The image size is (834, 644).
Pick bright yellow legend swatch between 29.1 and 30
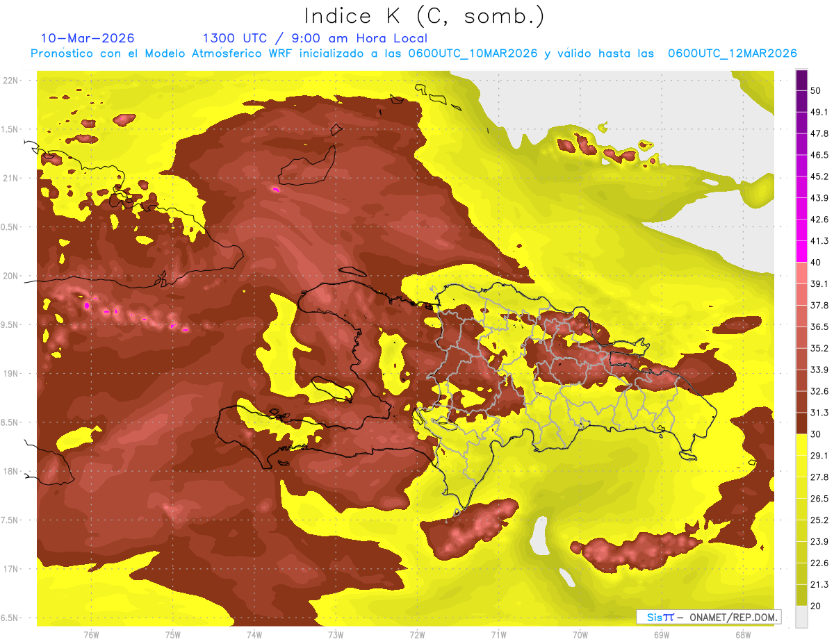pos(801,445)
